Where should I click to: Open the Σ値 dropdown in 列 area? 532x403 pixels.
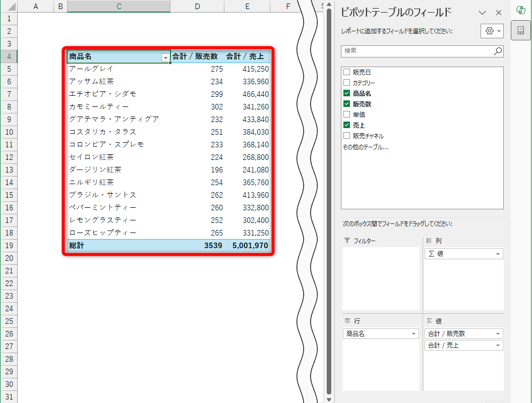[499, 254]
